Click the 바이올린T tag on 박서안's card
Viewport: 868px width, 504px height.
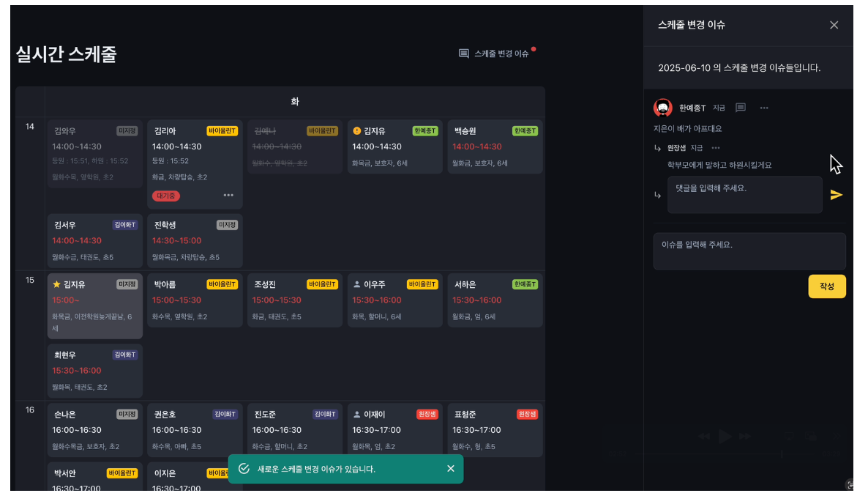pos(121,473)
